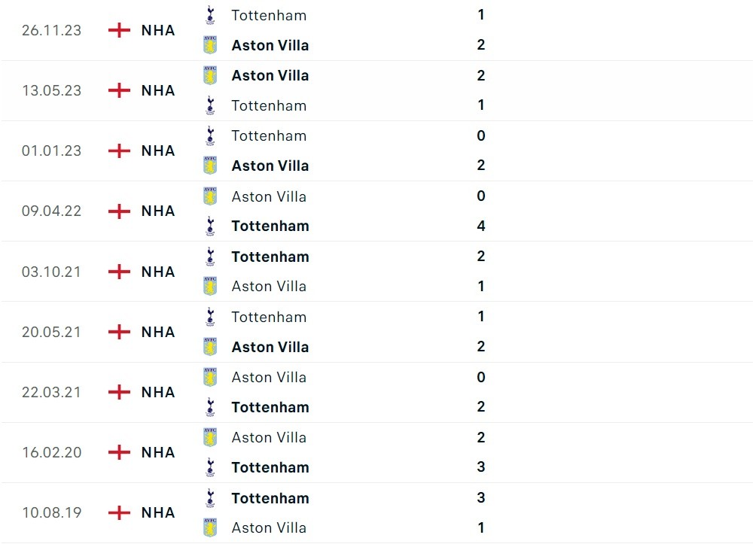The height and width of the screenshot is (544, 756).
Task: Click England flag beside 10.08.19 match
Action: [119, 512]
